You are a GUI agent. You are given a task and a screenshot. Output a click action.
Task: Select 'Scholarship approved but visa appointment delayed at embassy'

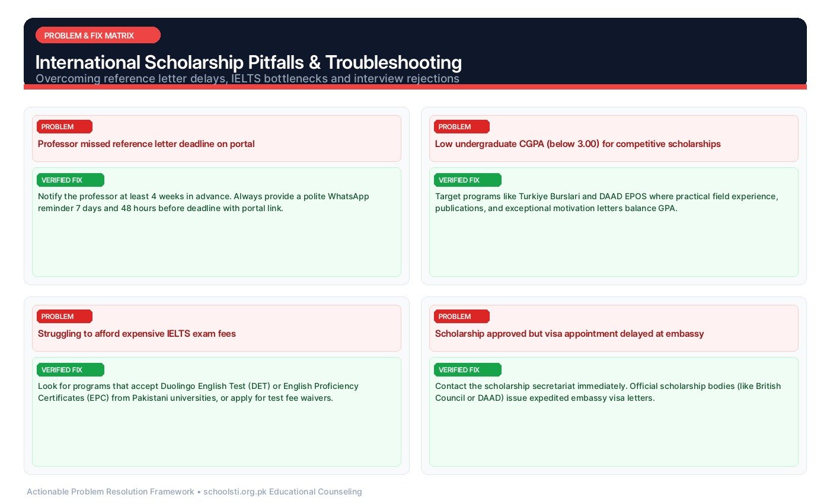570,333
